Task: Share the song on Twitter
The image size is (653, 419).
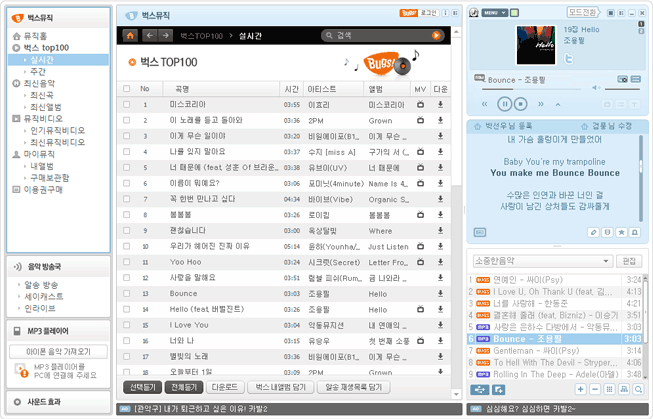Action: [x=568, y=58]
